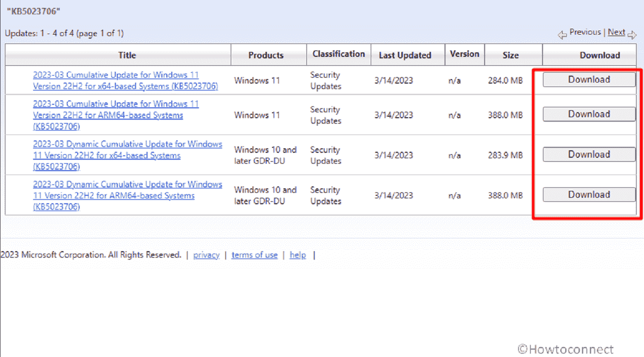Open the privacy link in the footer
The width and height of the screenshot is (644, 357).
206,255
